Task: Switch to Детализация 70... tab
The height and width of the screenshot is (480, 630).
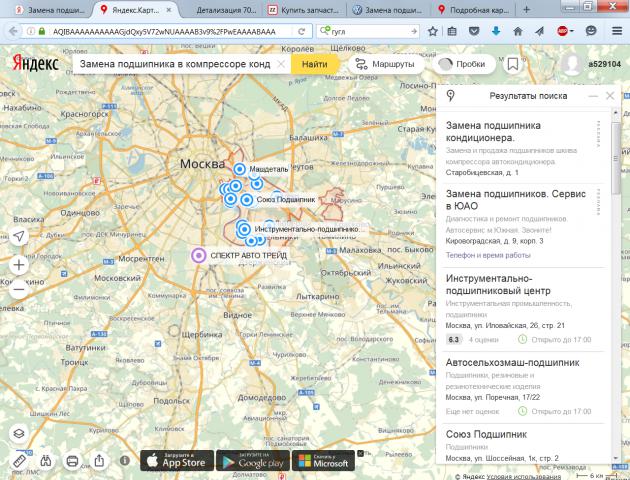Action: tap(224, 10)
